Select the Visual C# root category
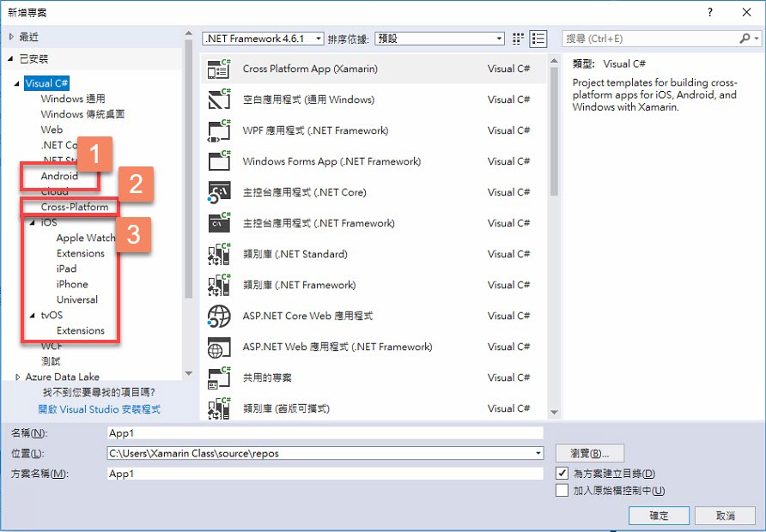 (47, 83)
